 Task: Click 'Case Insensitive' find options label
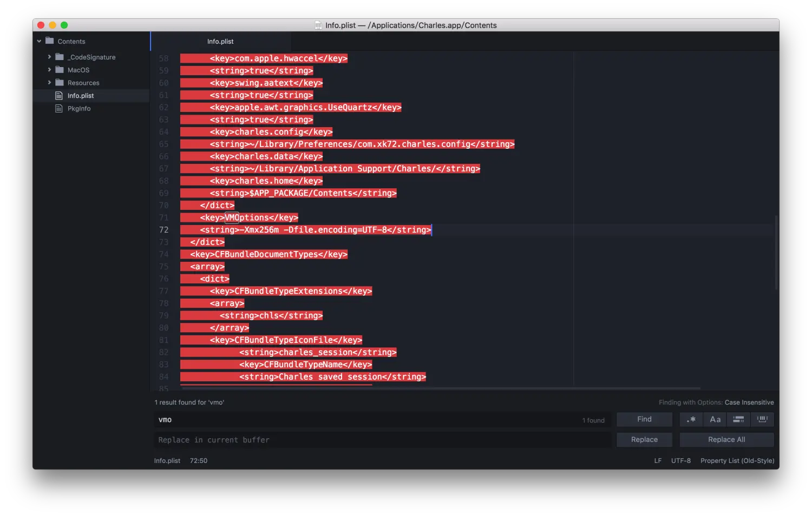click(749, 402)
